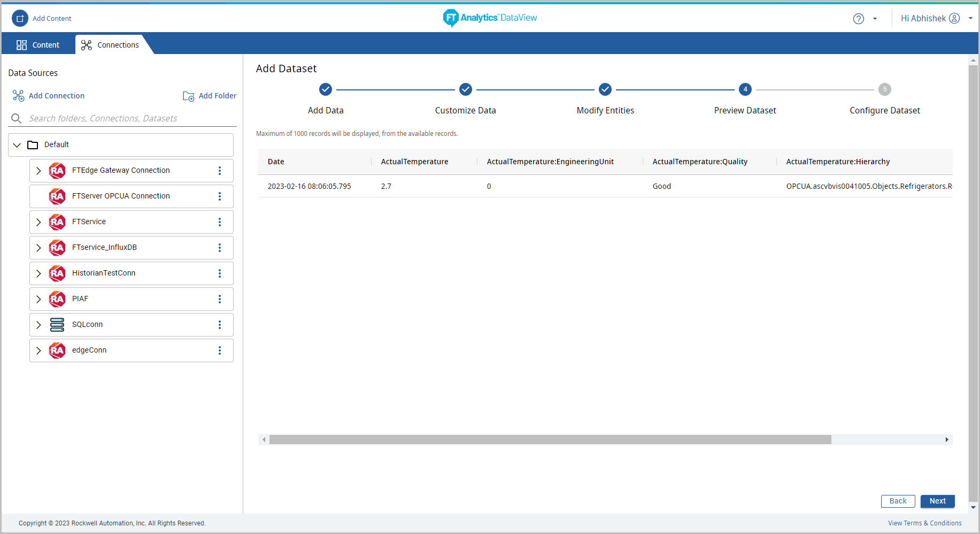Open three-dot menu for SQLconn

(220, 325)
